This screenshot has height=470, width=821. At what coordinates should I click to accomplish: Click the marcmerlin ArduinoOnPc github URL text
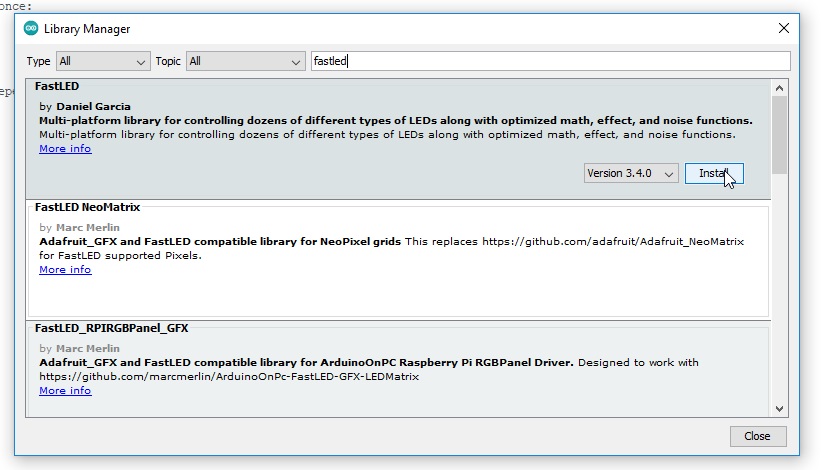point(229,376)
